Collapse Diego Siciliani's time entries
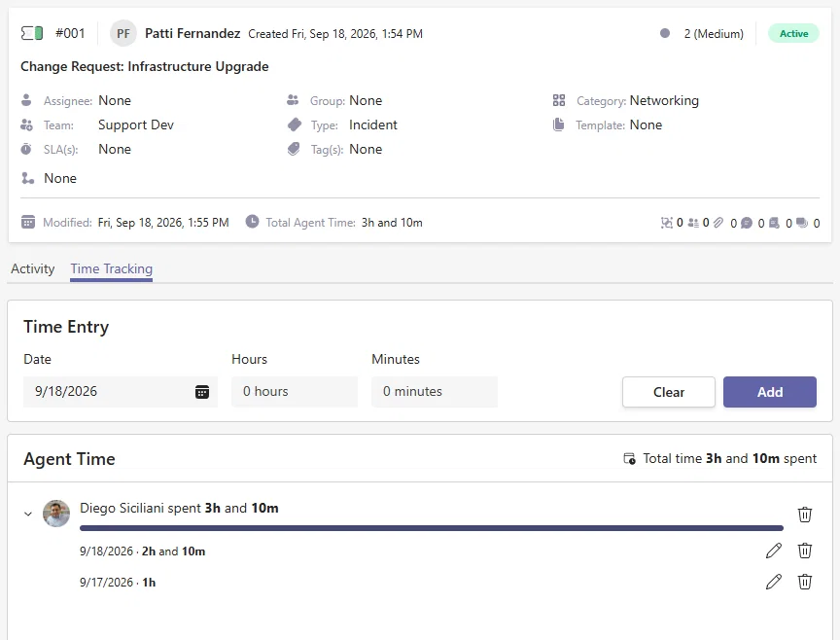 28,514
